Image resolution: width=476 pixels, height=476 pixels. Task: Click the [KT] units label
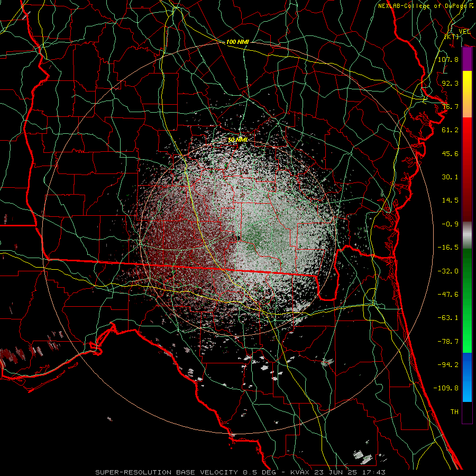[x=452, y=36]
